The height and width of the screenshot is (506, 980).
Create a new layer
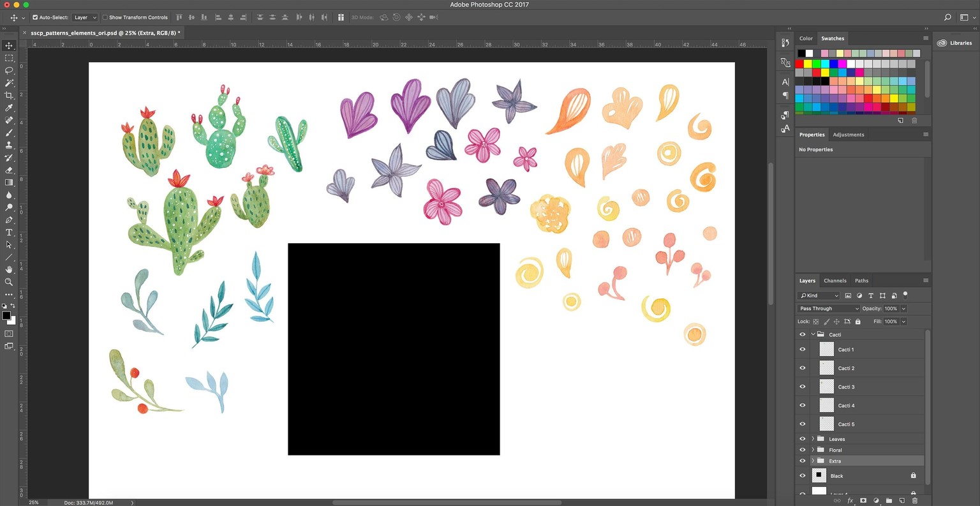[x=902, y=501]
